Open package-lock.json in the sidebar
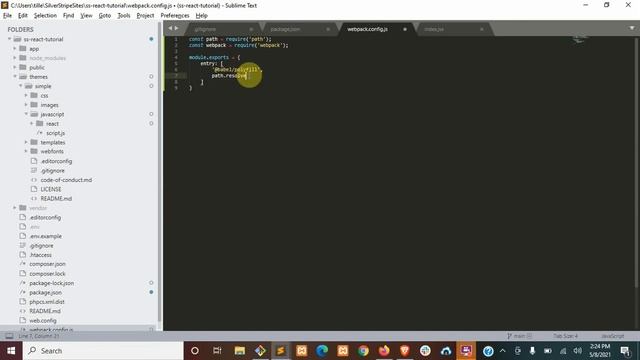Image resolution: width=640 pixels, height=360 pixels. click(x=51, y=283)
